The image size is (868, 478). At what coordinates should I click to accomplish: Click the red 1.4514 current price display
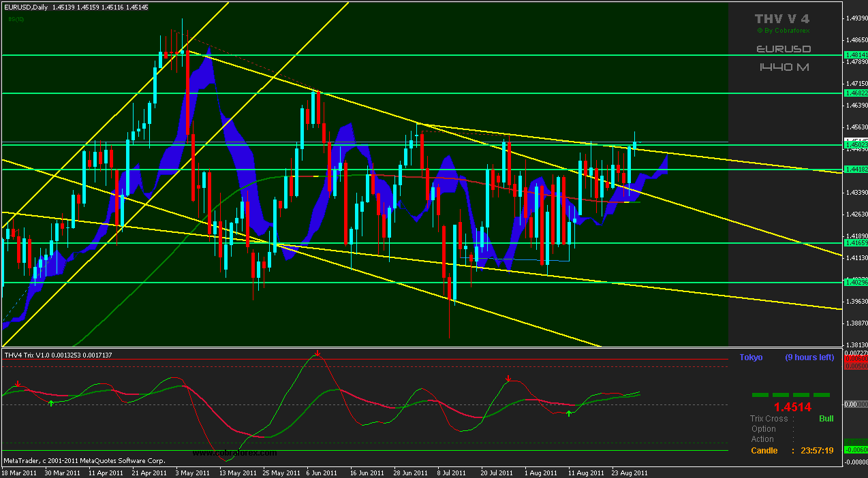tap(792, 407)
